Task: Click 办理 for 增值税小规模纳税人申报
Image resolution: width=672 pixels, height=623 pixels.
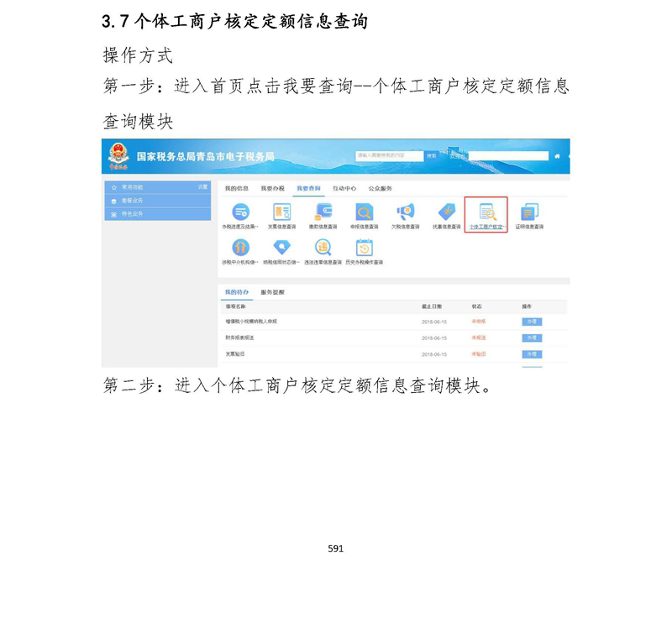Action: [x=532, y=322]
